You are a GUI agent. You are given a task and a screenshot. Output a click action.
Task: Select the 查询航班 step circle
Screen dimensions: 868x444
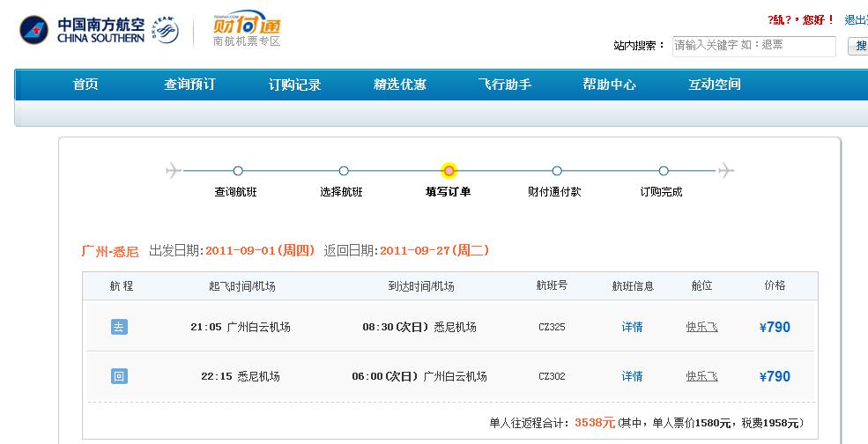237,171
